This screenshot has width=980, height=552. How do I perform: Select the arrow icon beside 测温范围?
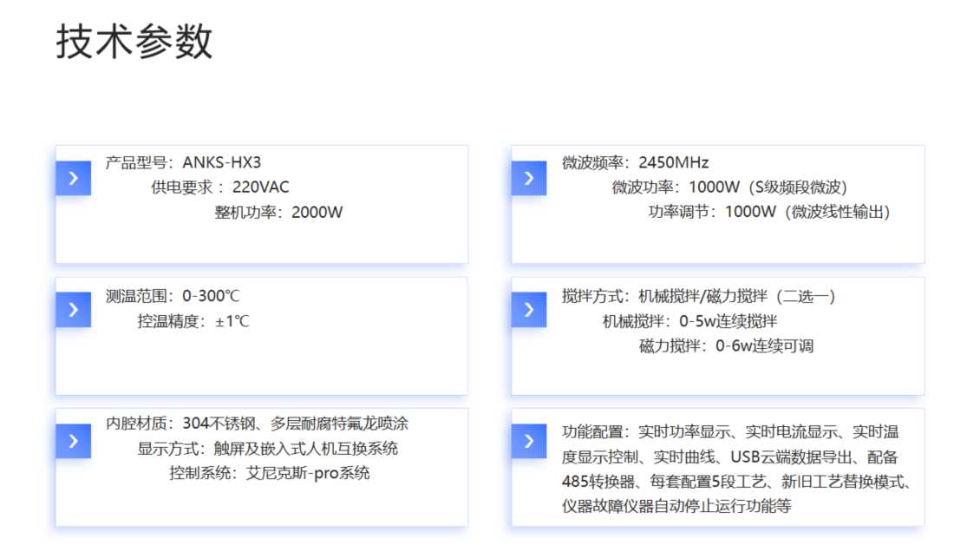pos(73,310)
